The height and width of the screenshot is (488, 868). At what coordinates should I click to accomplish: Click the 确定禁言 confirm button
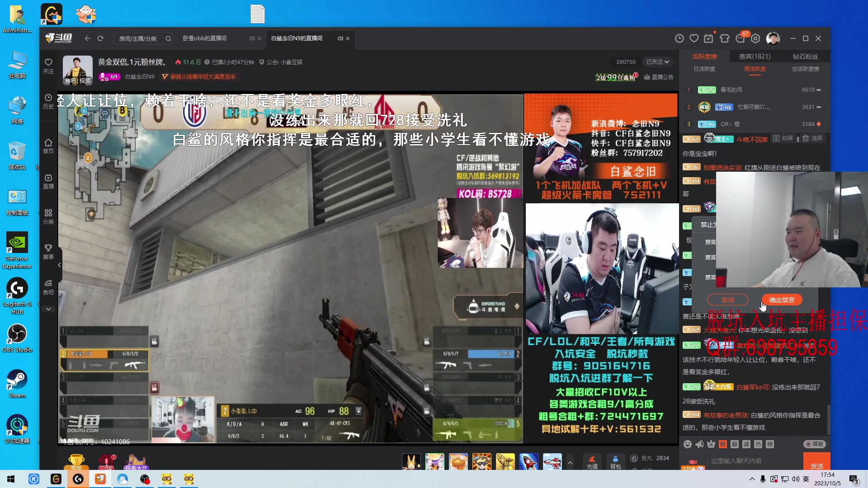click(782, 300)
